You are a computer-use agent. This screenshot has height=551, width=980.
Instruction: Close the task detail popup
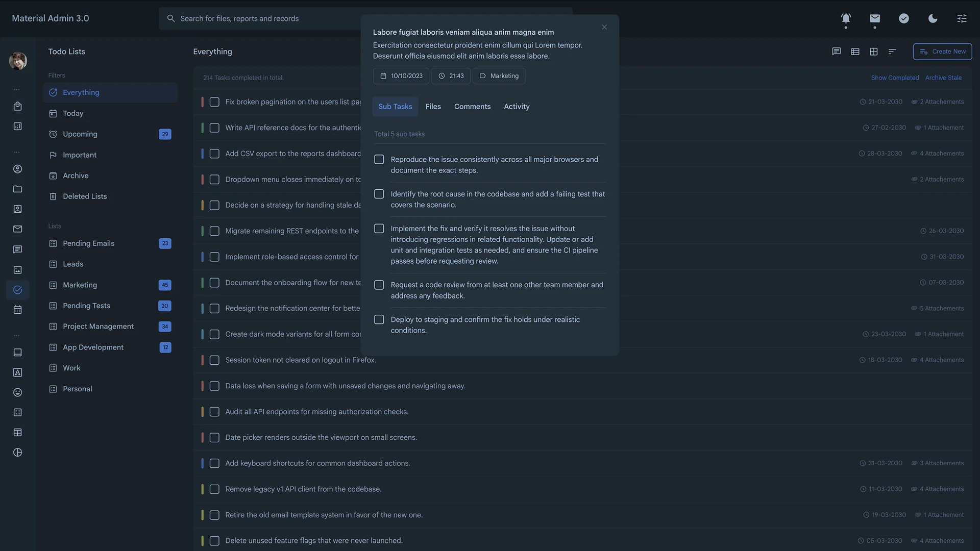(604, 27)
